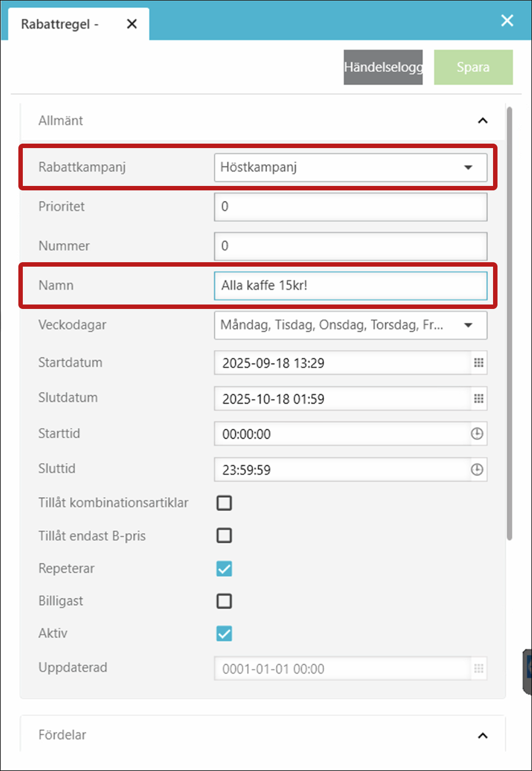
Task: Open the Sluttid clock picker icon
Action: pyautogui.click(x=477, y=470)
